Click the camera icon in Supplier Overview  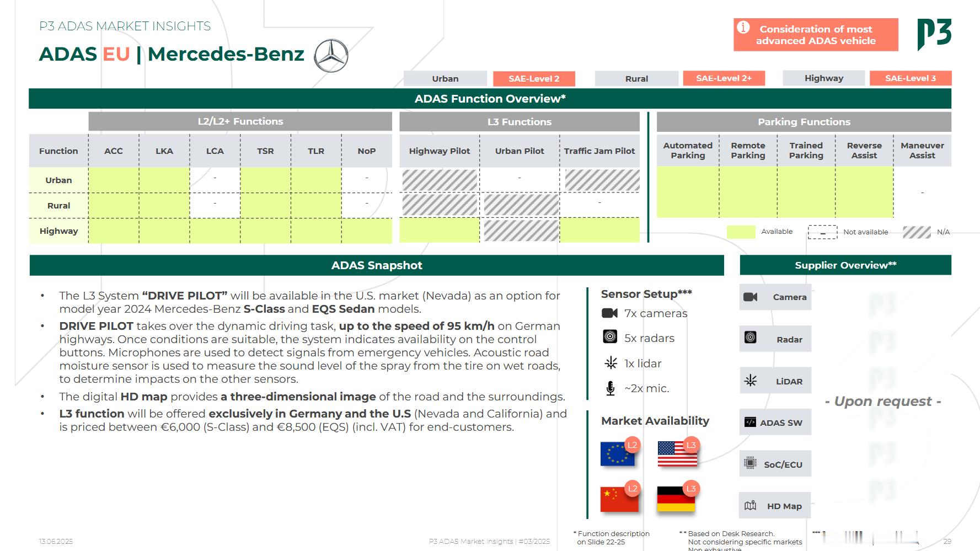point(751,297)
